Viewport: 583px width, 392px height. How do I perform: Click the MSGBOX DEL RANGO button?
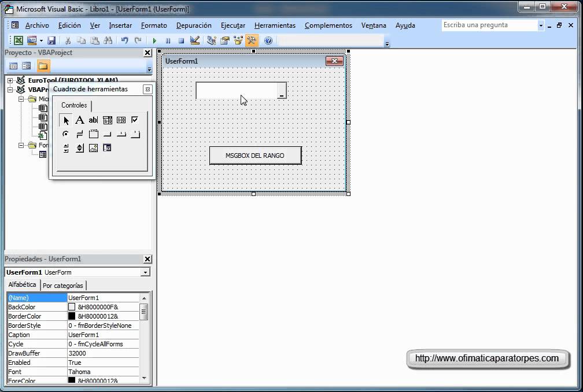(x=256, y=156)
